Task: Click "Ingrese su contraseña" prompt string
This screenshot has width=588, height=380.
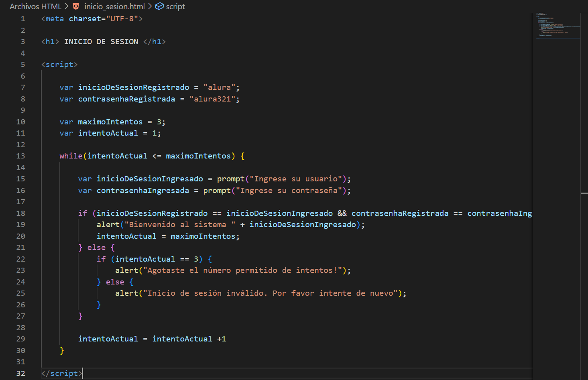Action: 289,191
